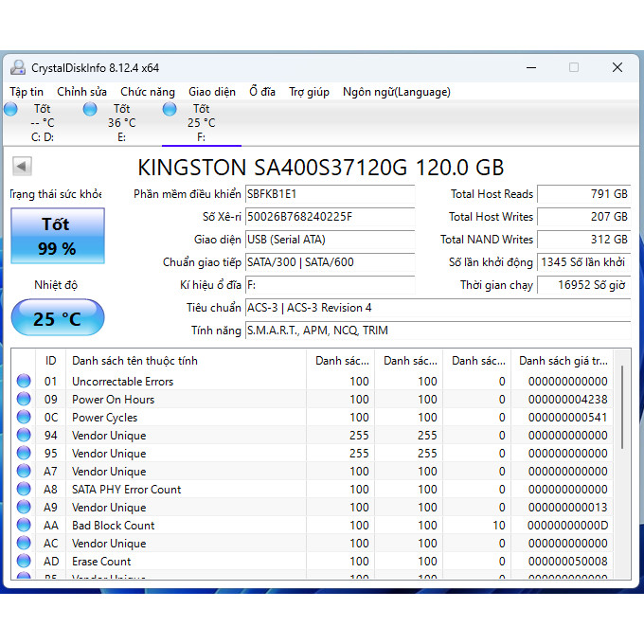
Task: Click the CrystalDiskInfo app icon in title bar
Action: click(x=18, y=67)
